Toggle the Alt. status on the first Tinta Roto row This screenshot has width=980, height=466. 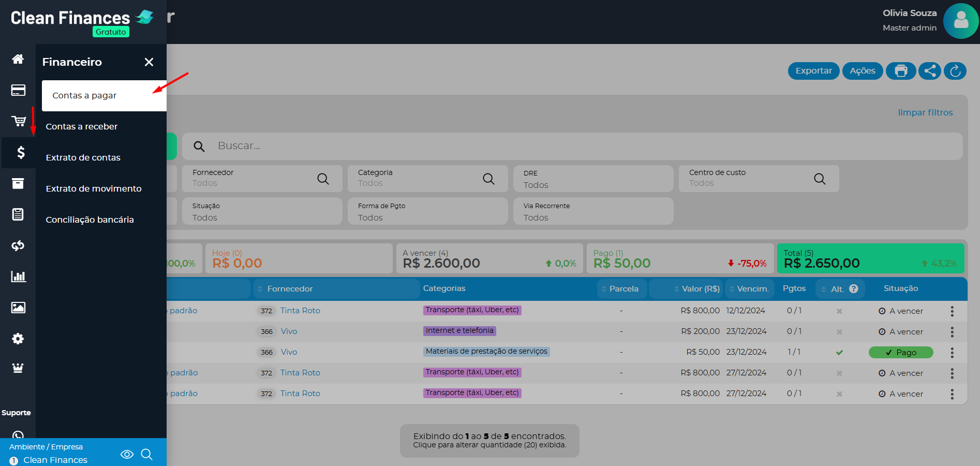pos(839,311)
